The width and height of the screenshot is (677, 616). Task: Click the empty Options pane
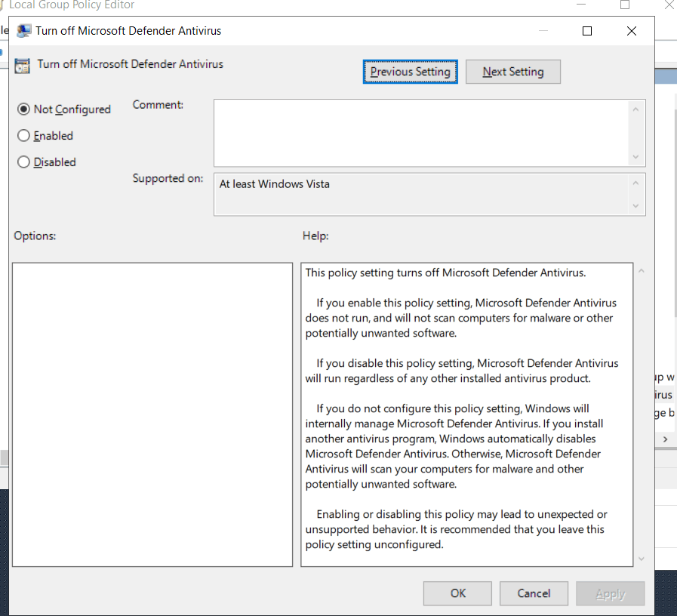152,414
